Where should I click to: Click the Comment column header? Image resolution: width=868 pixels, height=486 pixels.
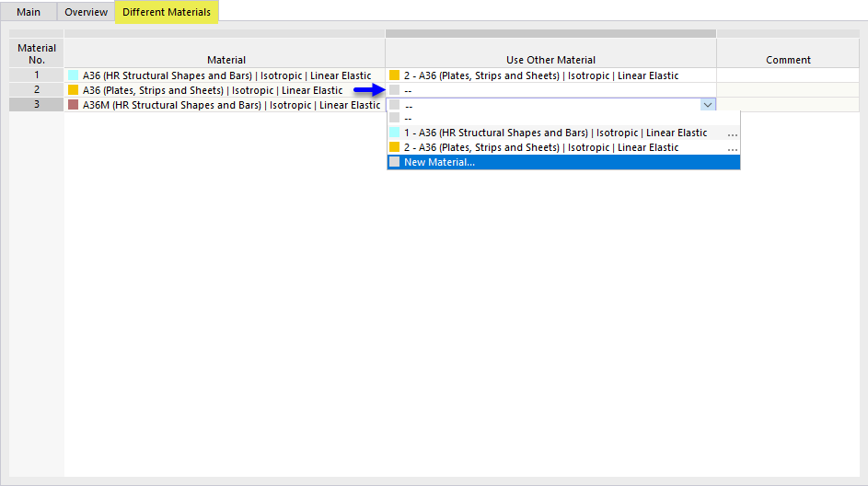[x=788, y=53]
